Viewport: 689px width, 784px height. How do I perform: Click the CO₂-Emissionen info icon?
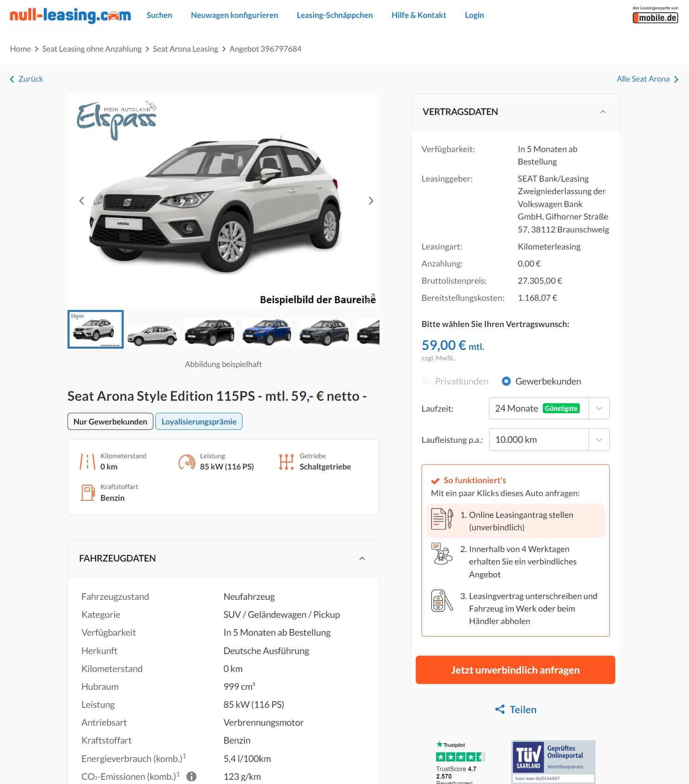click(191, 777)
